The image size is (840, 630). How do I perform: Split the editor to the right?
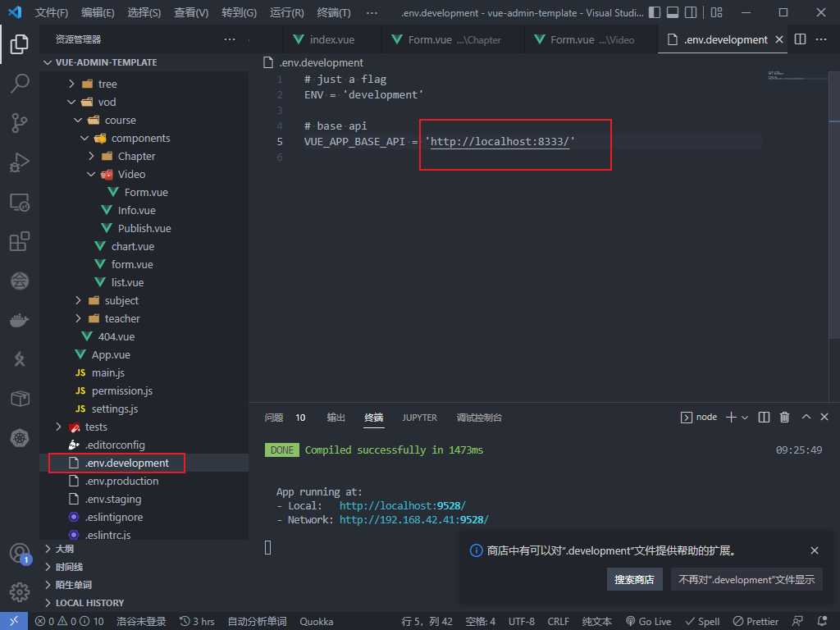[x=801, y=39]
